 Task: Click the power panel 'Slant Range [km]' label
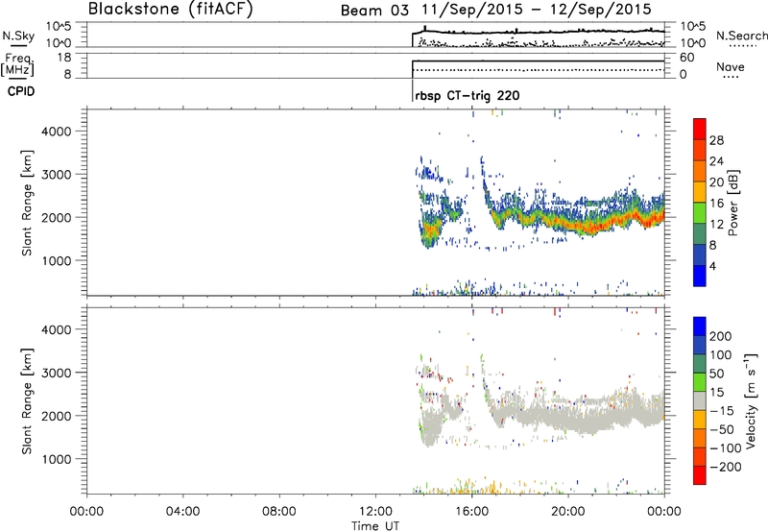click(27, 203)
